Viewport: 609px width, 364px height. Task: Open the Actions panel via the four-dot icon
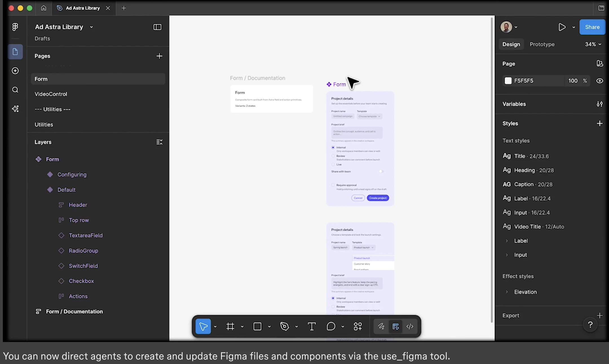358,326
